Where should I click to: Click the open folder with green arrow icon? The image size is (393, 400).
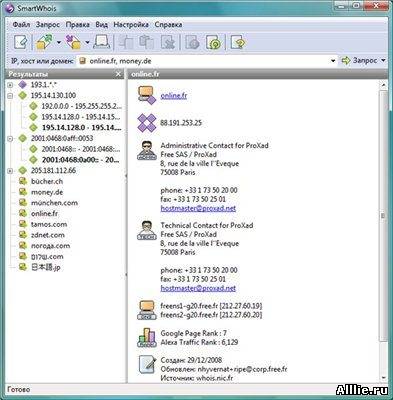click(44, 42)
